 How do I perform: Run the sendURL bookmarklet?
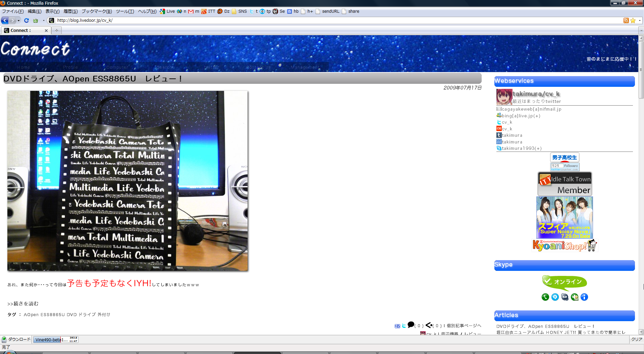coord(327,11)
